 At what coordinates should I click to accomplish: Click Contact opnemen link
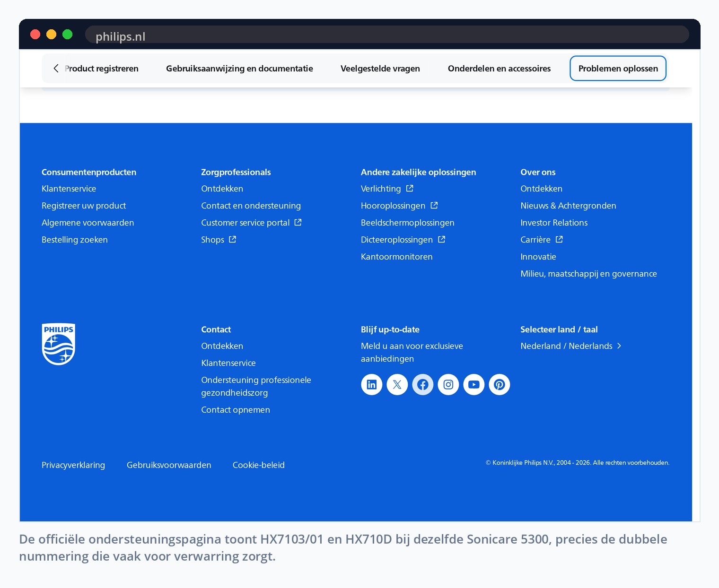[236, 410]
